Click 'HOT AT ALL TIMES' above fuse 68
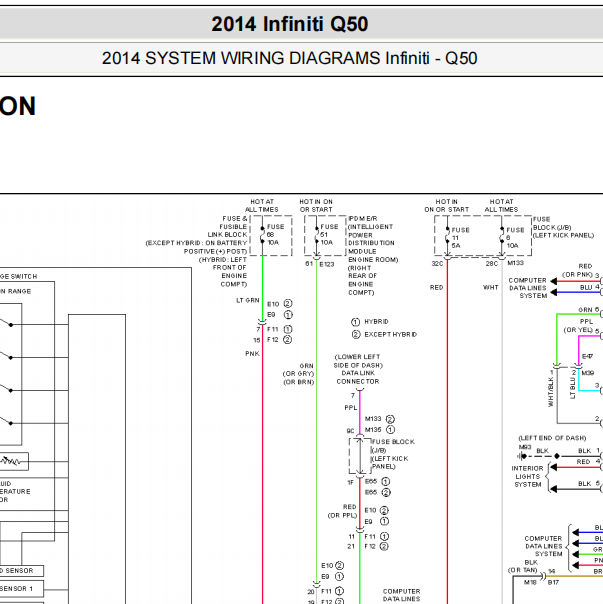This screenshot has height=604, width=603. point(262,206)
